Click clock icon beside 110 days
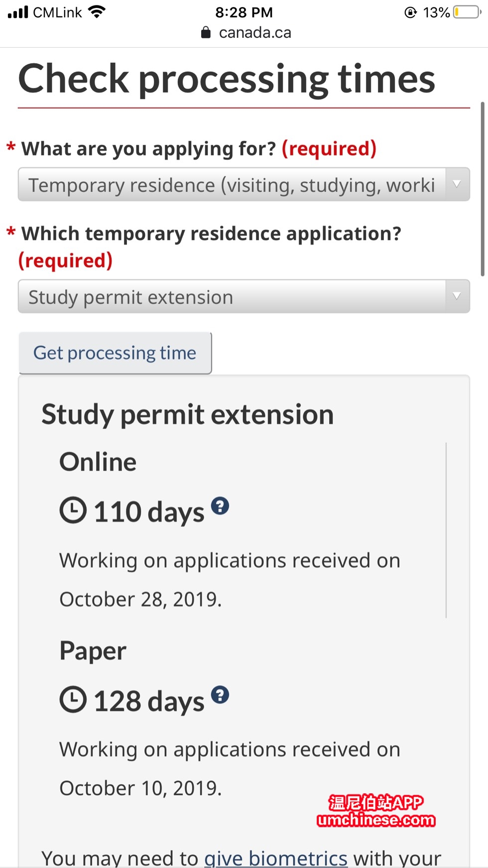488x868 pixels. (x=73, y=510)
